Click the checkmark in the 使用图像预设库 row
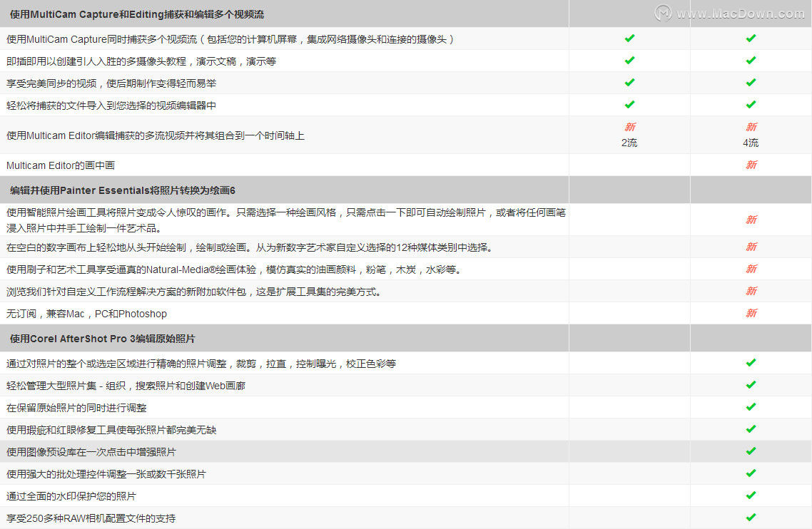The image size is (812, 529). 751,451
